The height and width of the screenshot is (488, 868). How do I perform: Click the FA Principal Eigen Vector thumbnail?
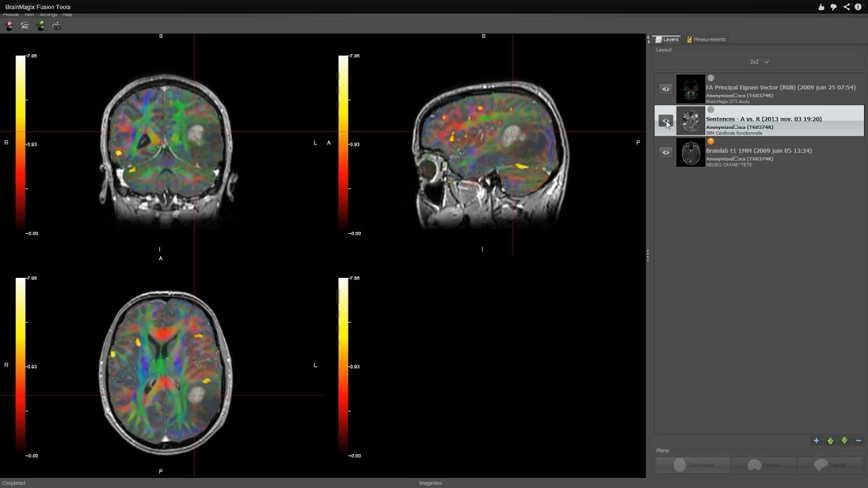tap(690, 89)
